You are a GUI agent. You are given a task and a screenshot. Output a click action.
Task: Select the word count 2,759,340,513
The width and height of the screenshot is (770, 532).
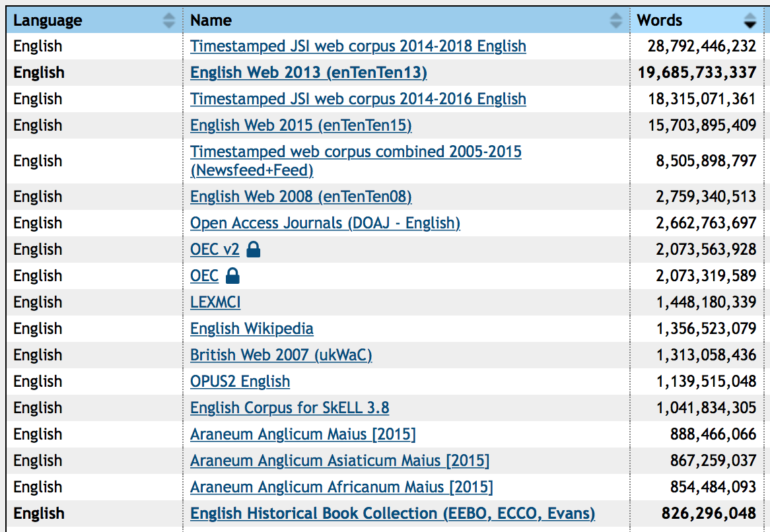click(706, 197)
